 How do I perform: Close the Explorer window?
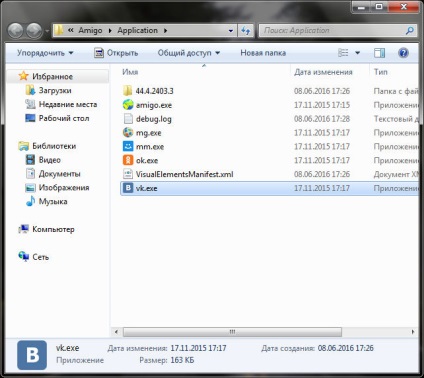click(x=404, y=6)
